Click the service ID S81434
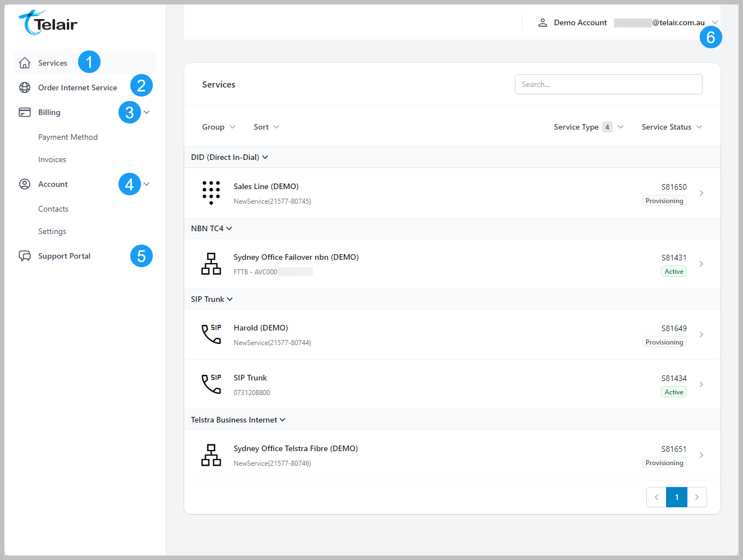This screenshot has height=560, width=743. click(x=674, y=378)
